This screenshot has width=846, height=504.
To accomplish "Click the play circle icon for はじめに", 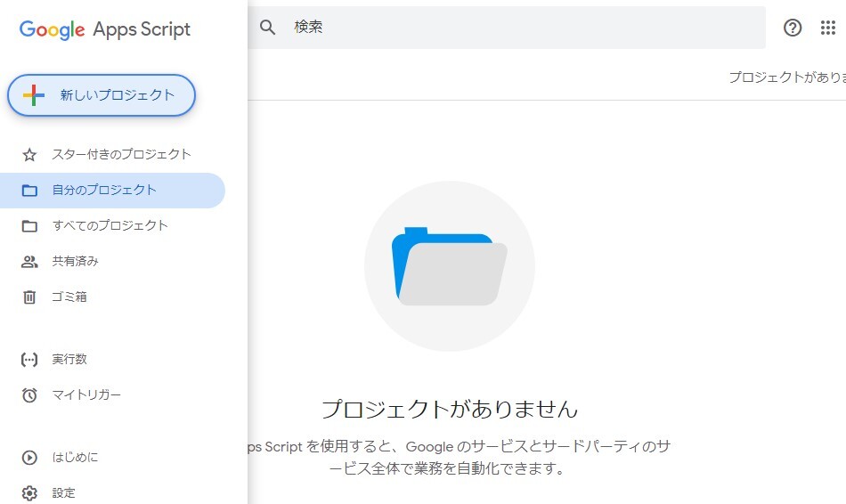I will pyautogui.click(x=29, y=458).
